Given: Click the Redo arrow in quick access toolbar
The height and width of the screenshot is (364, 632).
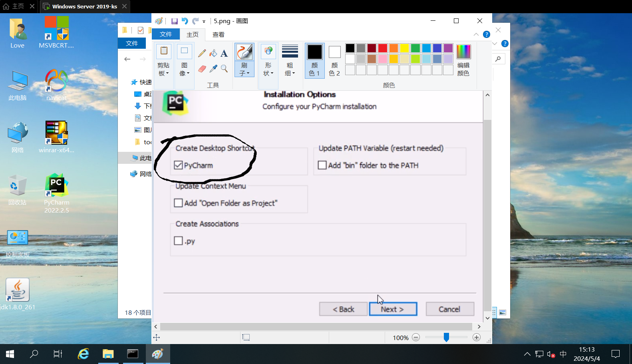Looking at the screenshot, I should 195,21.
